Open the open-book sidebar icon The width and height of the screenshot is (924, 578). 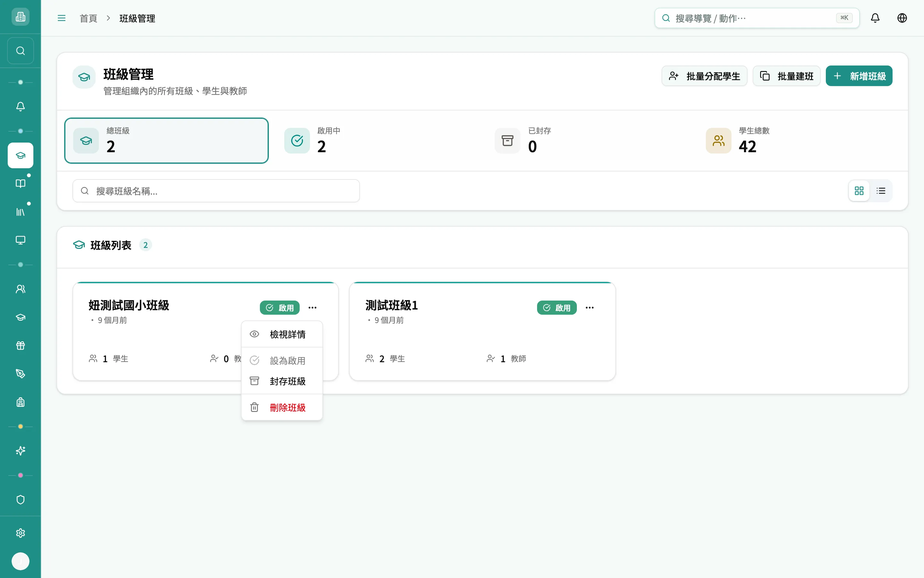click(20, 183)
